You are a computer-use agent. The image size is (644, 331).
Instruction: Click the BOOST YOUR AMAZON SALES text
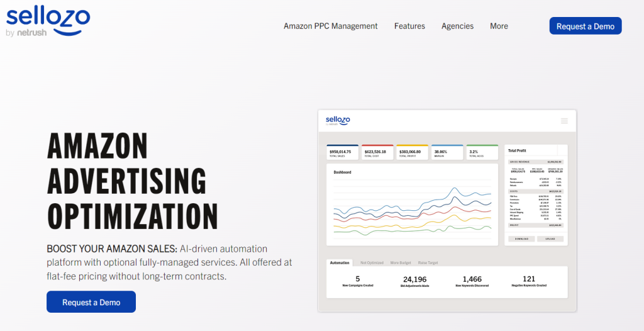coord(112,249)
